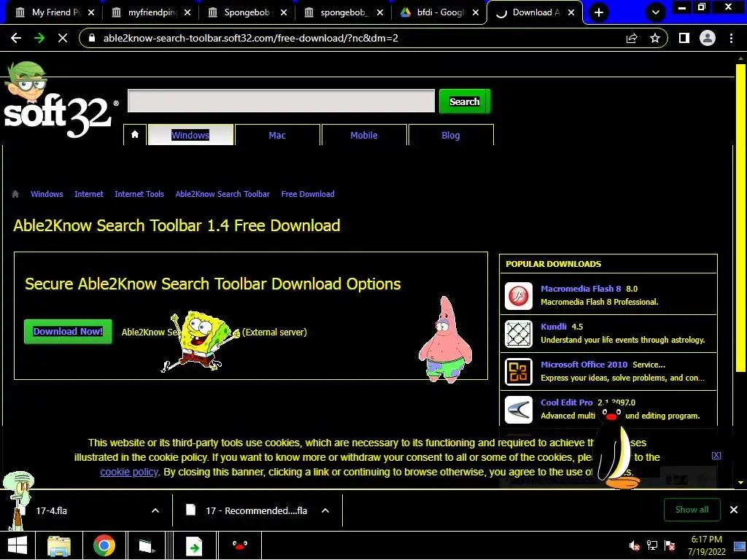The image size is (747, 560).
Task: Stop loading the page
Action: 63,38
